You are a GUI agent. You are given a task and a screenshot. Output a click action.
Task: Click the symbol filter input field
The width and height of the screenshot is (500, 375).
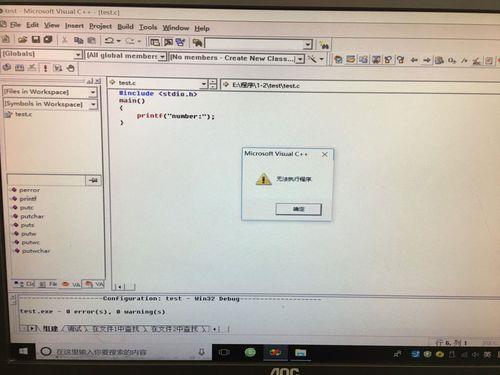point(46,180)
